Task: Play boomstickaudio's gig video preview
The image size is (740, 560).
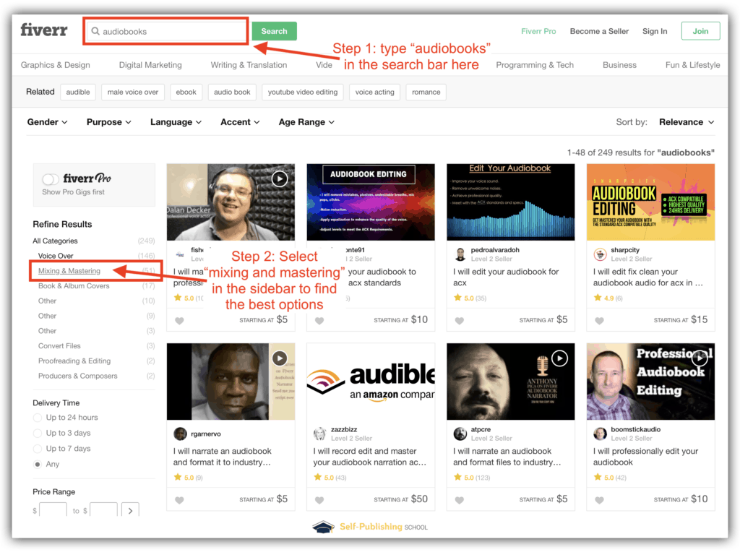Action: coord(700,359)
